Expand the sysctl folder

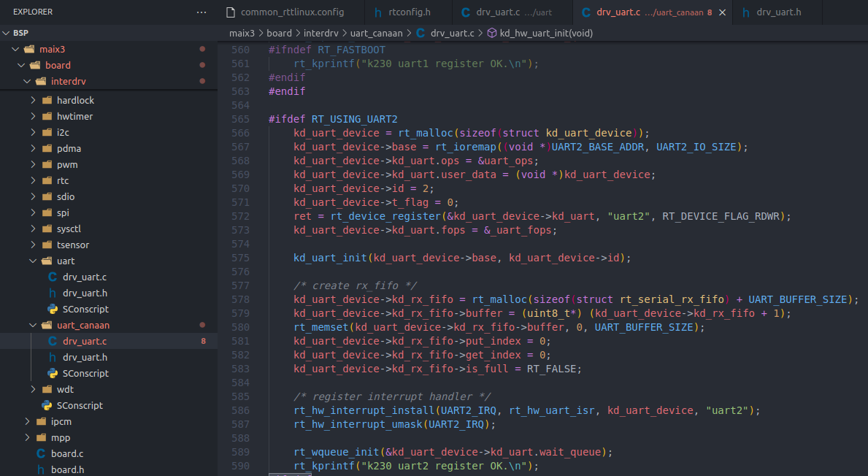pos(33,229)
